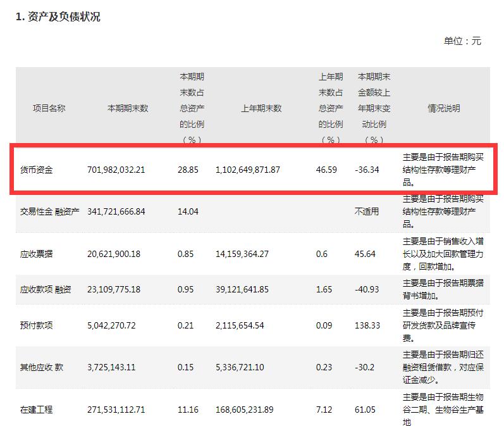Screen dimensions: 504x426
Task: Click the 上年期末数 column header
Action: 261,108
